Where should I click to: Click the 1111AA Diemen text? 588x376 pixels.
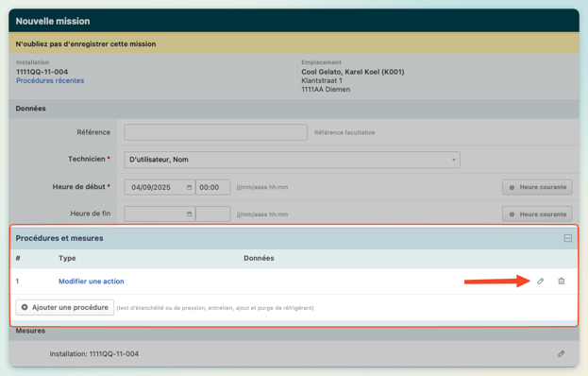pyautogui.click(x=326, y=90)
